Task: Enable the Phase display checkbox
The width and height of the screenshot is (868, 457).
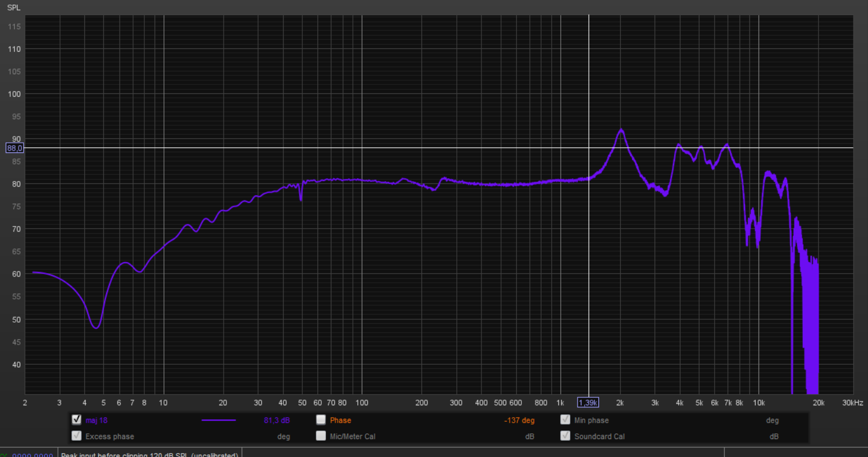Action: (321, 419)
